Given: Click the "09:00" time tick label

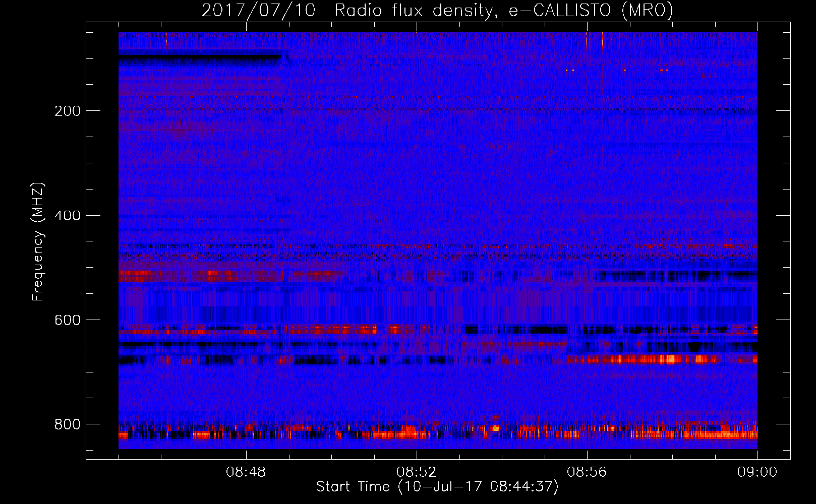Looking at the screenshot, I should (x=757, y=472).
